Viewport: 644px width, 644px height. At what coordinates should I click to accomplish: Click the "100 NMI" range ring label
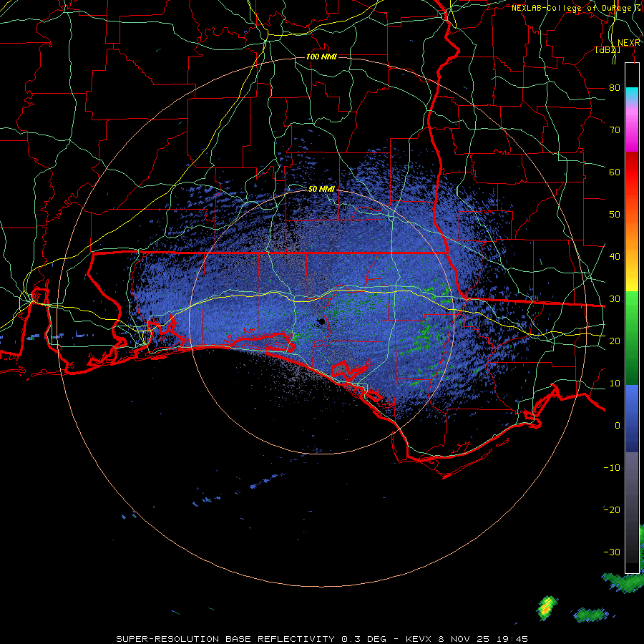[x=321, y=57]
